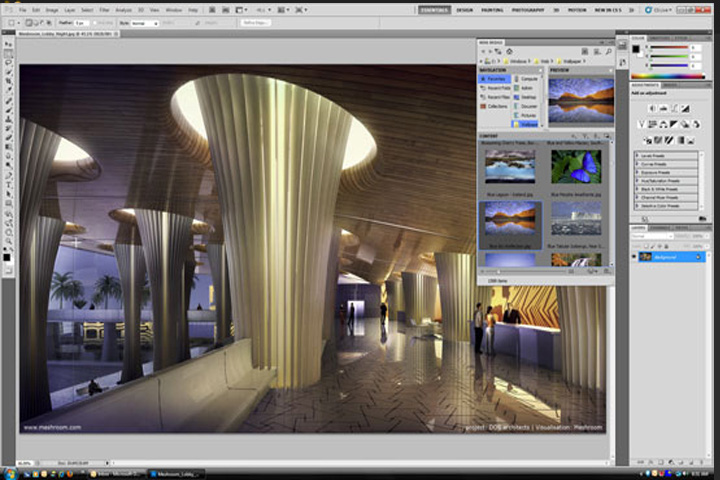The image size is (720, 480).
Task: Open the Style dropdown in options bar
Action: 145,23
